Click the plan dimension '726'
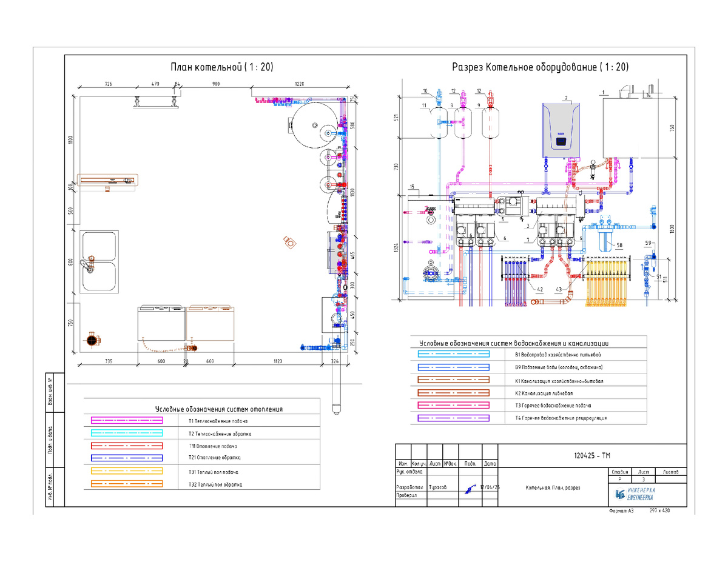 tap(109, 83)
